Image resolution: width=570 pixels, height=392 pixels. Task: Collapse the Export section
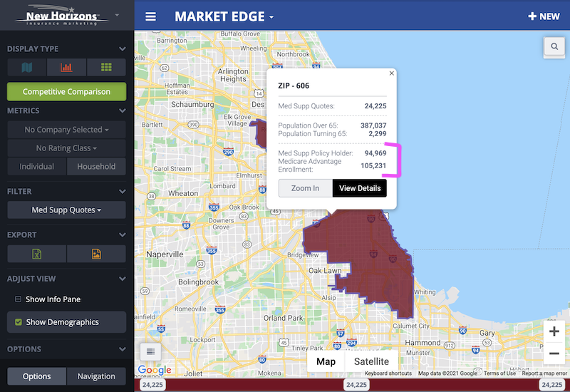pos(122,235)
